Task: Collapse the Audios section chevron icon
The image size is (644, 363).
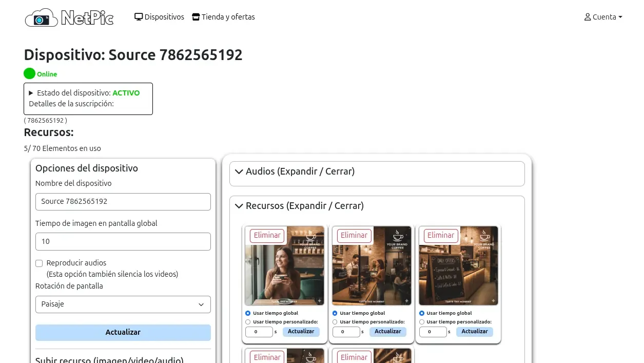Action: [239, 172]
